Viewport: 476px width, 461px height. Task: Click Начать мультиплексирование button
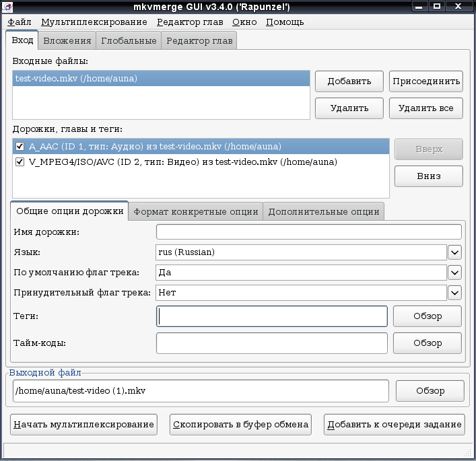click(83, 425)
